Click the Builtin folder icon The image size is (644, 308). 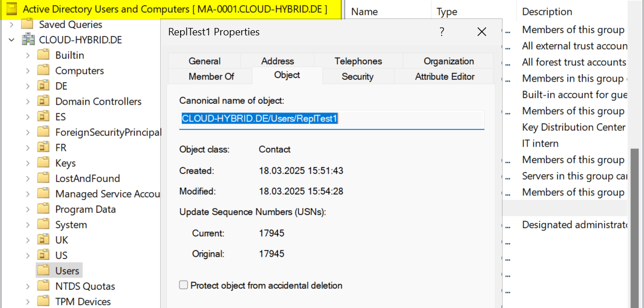[x=44, y=55]
